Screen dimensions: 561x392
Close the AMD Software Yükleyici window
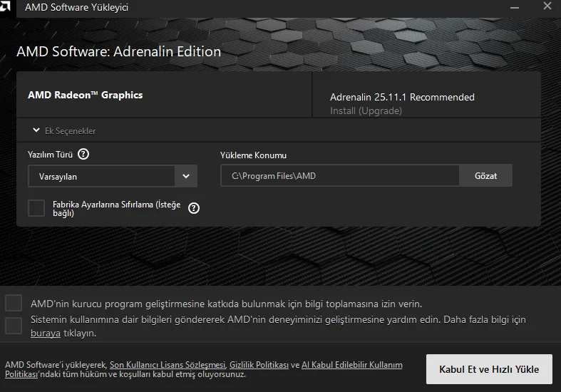click(x=547, y=6)
